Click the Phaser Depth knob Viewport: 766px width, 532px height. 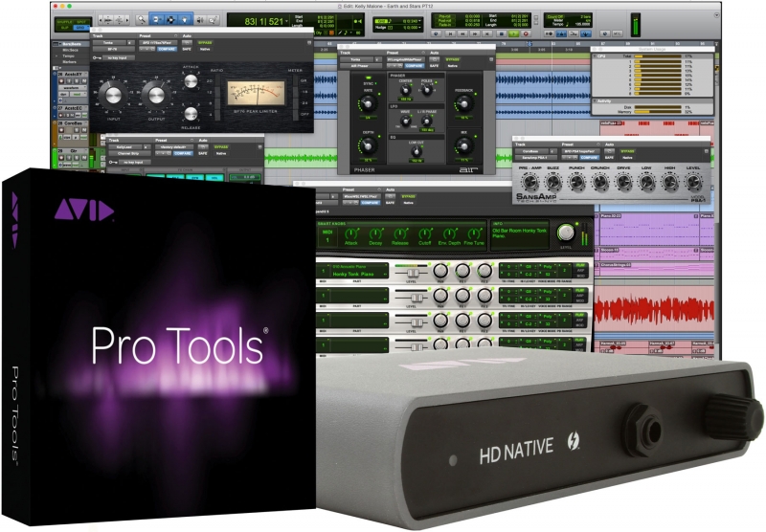tap(368, 144)
